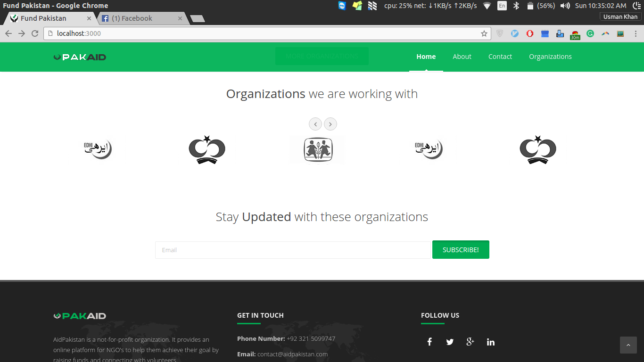Open the Chrome three-dot menu
Image resolution: width=644 pixels, height=362 pixels.
point(636,33)
